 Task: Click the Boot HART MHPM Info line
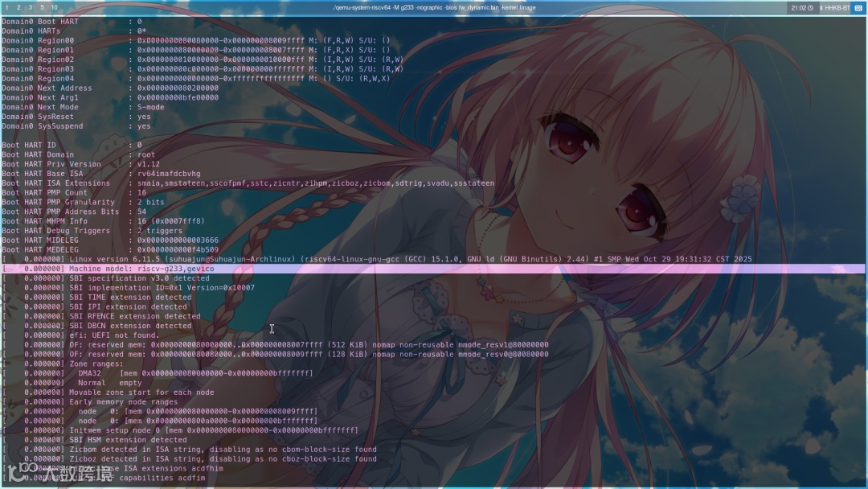point(104,221)
